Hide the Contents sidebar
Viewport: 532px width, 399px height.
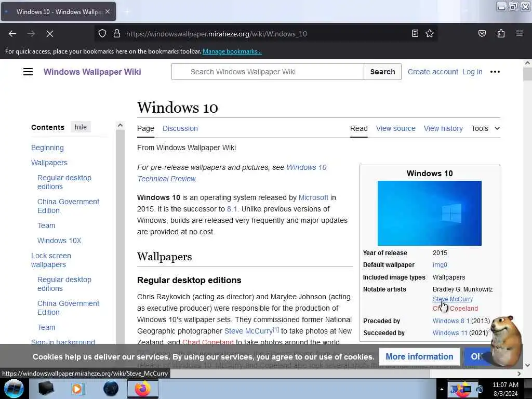[81, 127]
